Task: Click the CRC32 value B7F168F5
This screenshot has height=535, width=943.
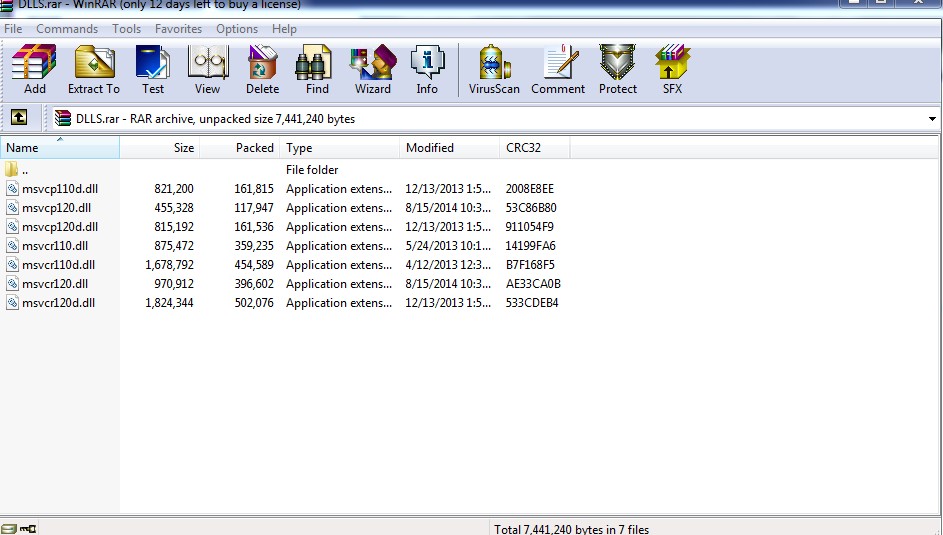Action: [530, 265]
